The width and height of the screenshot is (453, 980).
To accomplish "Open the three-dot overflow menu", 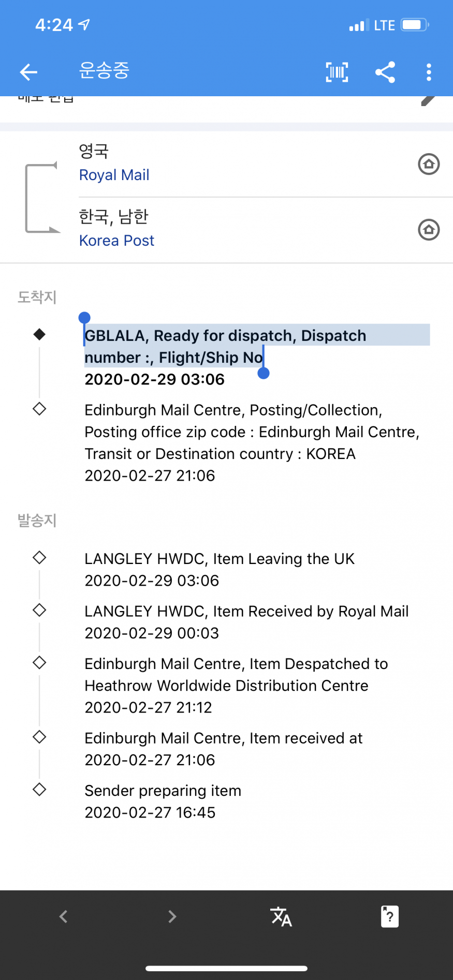I will coord(429,72).
